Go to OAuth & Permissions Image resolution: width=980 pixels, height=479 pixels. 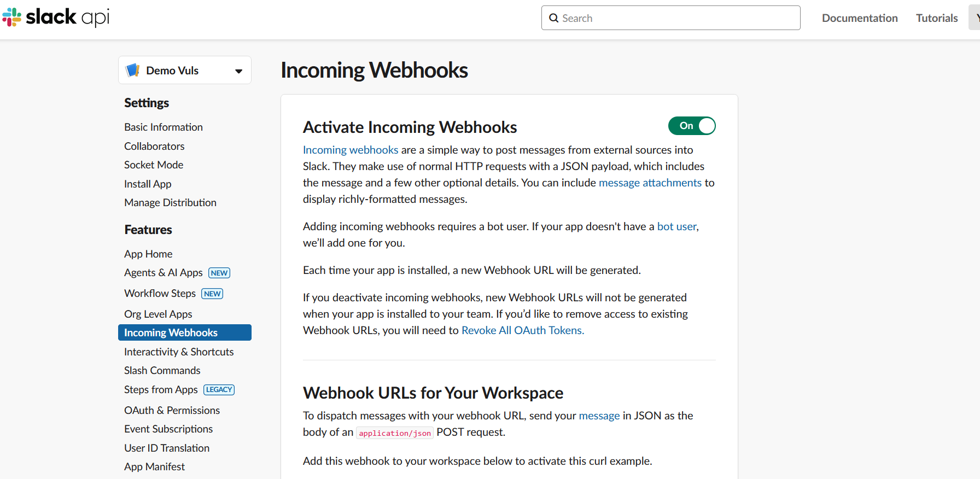pos(172,410)
